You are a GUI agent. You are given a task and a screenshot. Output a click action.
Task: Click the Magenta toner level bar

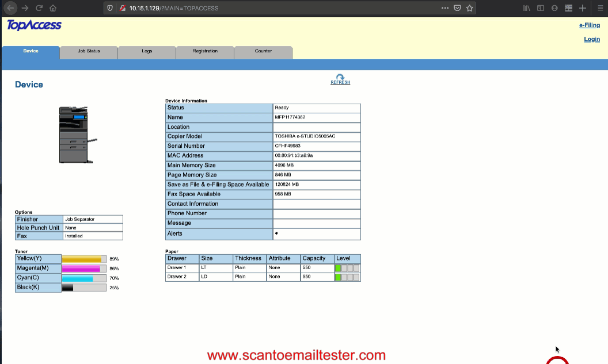point(83,269)
